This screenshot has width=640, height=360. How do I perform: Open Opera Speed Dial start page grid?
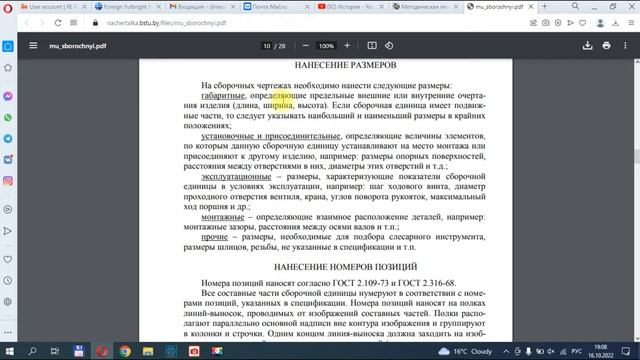73,23
